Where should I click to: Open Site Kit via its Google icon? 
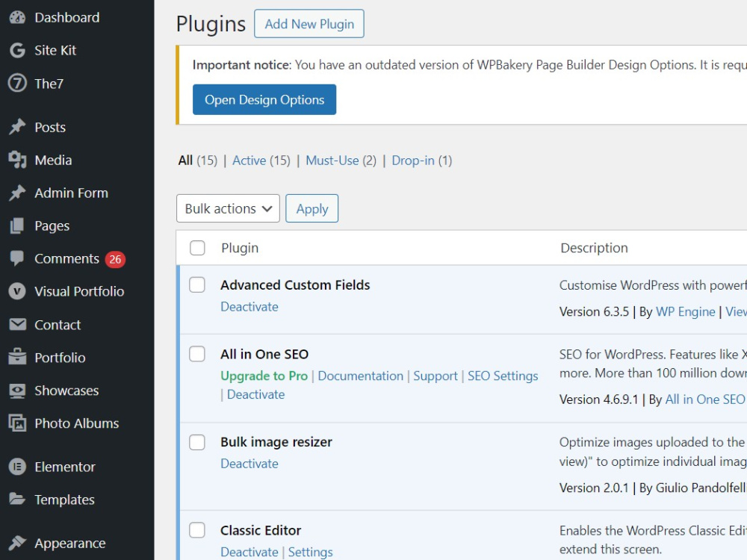17,51
